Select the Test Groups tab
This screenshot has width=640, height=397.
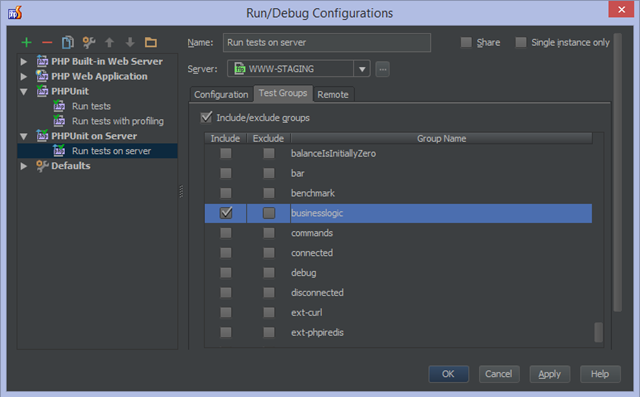pos(283,93)
